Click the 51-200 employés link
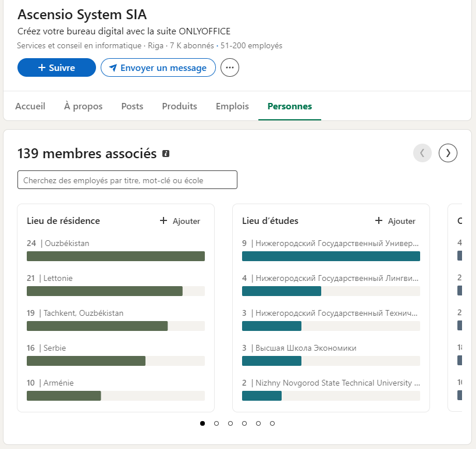The width and height of the screenshot is (476, 449). (x=251, y=45)
